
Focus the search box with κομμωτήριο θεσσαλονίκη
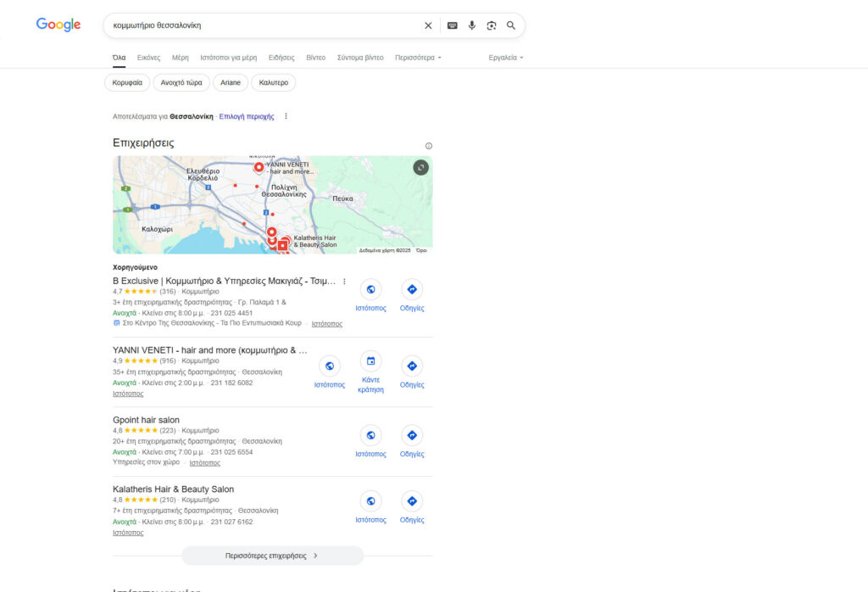tap(265, 25)
